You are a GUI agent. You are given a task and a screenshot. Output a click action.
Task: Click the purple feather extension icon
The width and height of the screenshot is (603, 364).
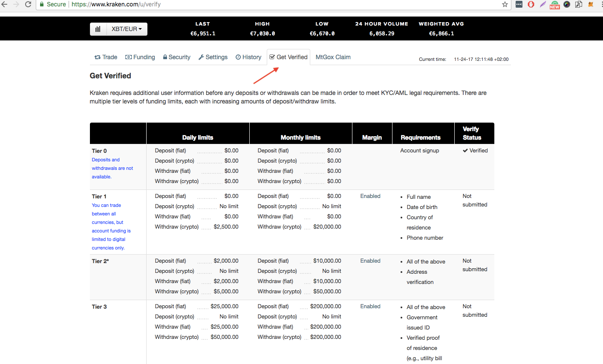pyautogui.click(x=543, y=4)
